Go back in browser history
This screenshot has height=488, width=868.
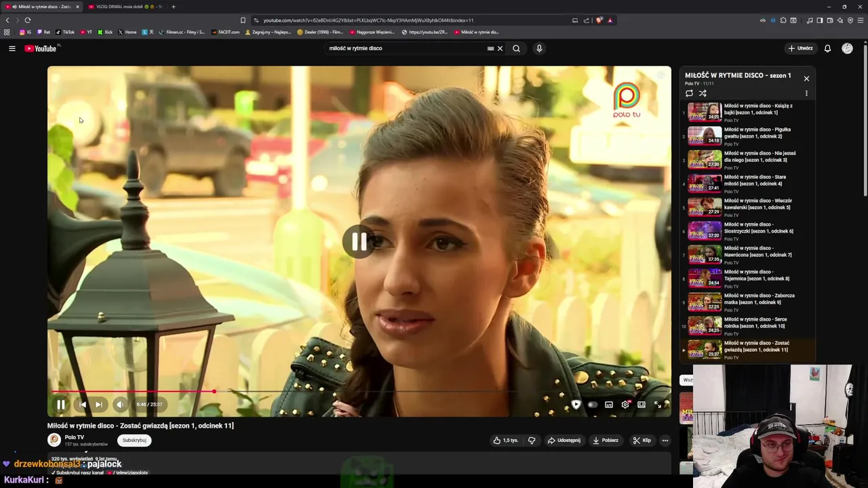[7, 20]
